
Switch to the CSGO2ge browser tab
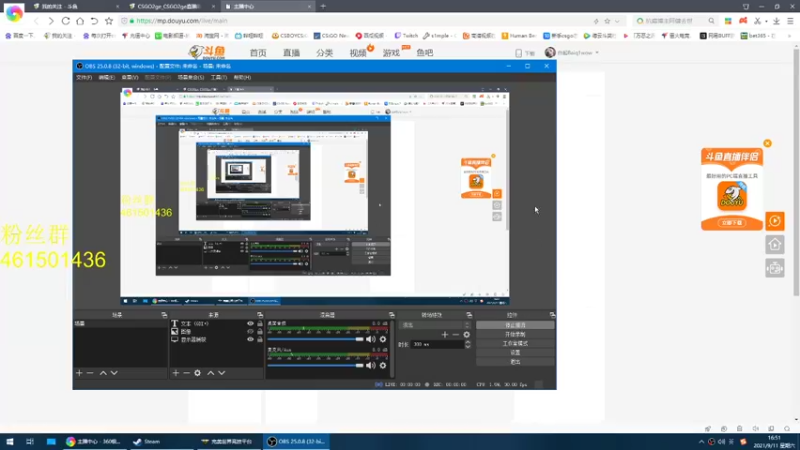tap(171, 7)
